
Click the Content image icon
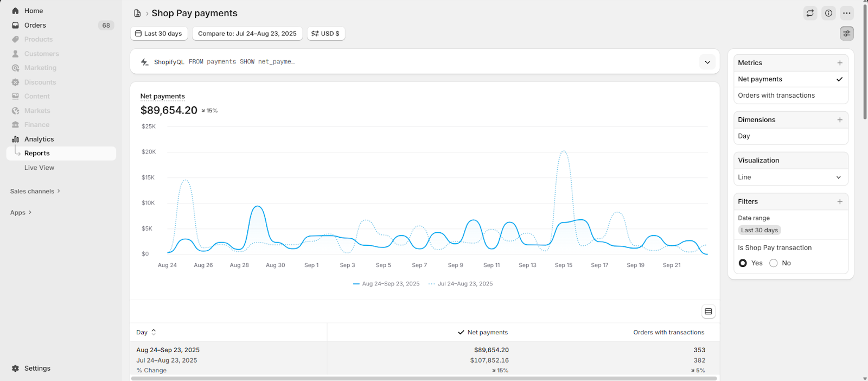point(15,96)
